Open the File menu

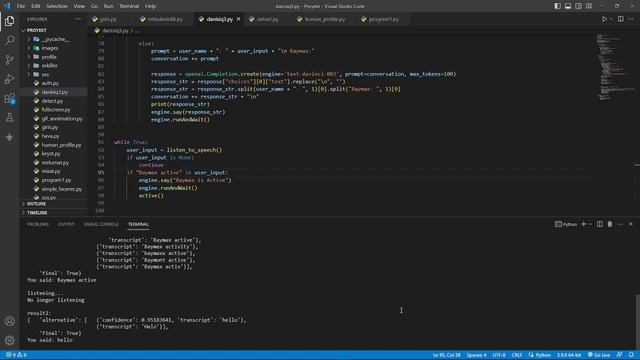click(21, 6)
